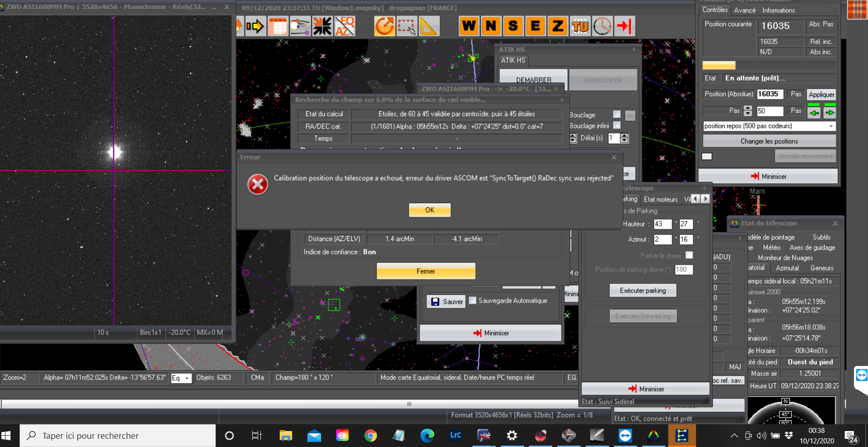Click the Exécuter parking button
This screenshot has height=447, width=868.
click(643, 290)
